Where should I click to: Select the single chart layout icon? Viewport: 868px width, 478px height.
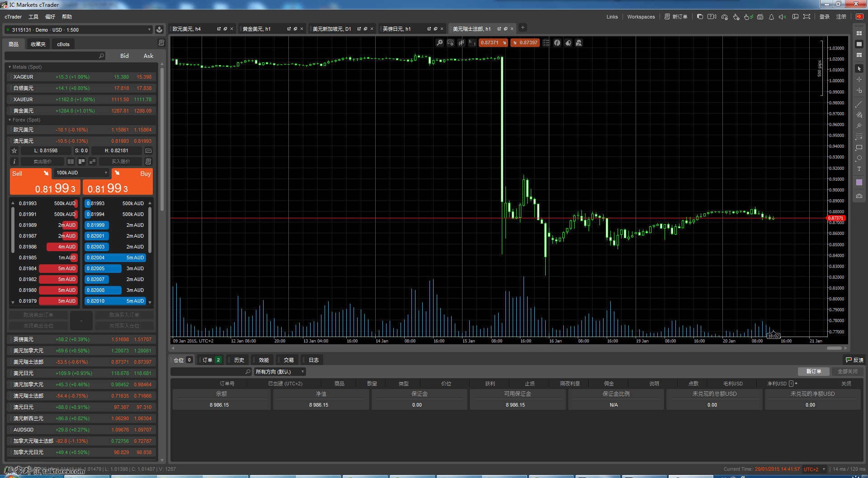(x=859, y=44)
